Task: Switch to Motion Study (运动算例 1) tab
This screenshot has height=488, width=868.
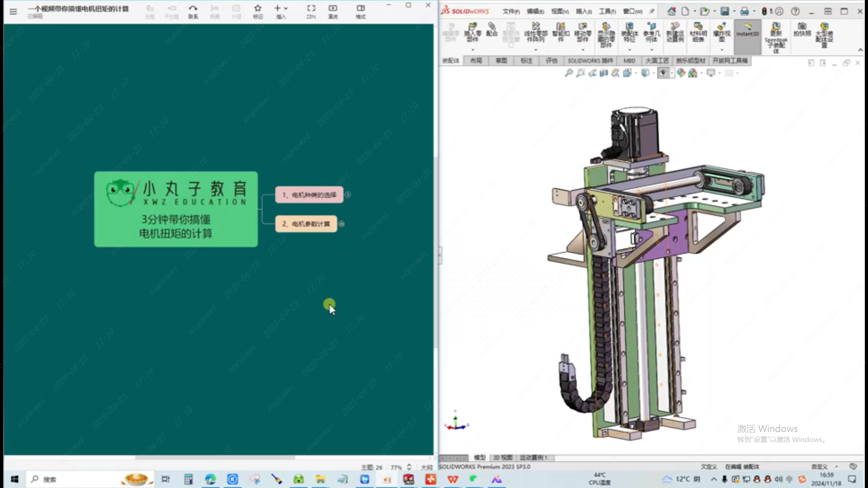Action: point(534,458)
